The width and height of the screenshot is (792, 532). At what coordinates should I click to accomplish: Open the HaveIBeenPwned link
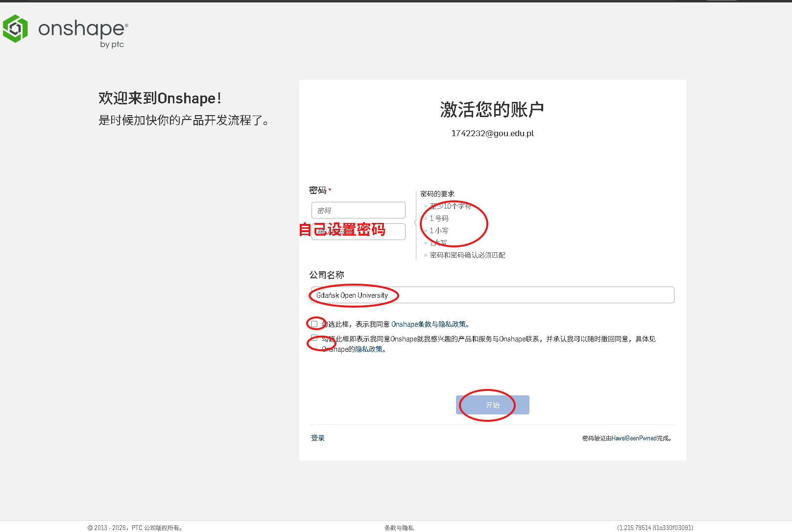click(x=634, y=438)
